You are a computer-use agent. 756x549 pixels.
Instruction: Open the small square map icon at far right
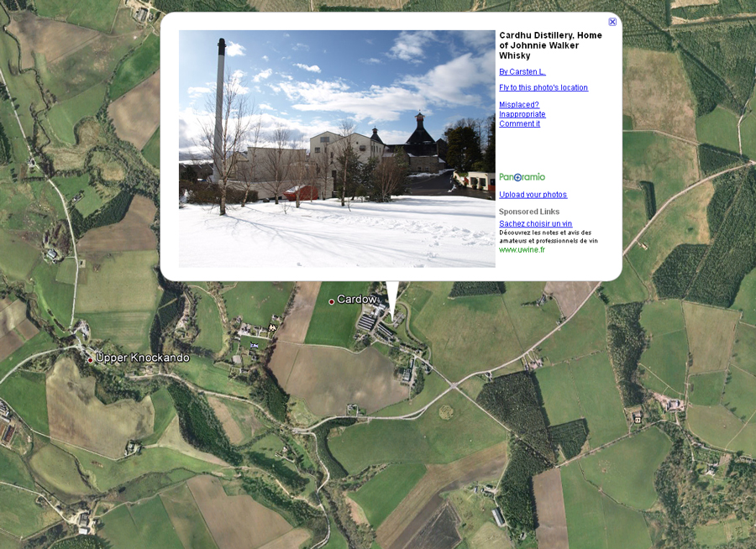point(638,420)
